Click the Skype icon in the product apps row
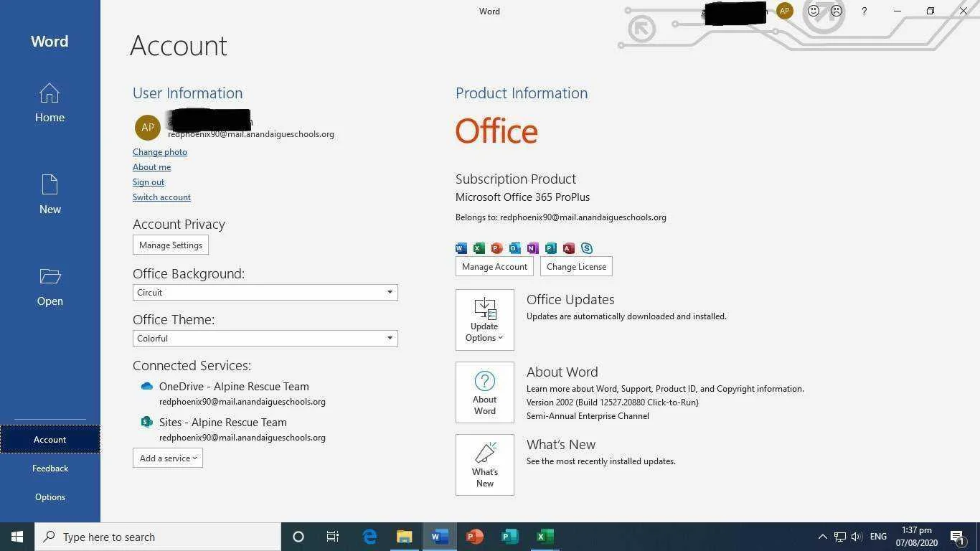Image resolution: width=980 pixels, height=551 pixels. [587, 248]
